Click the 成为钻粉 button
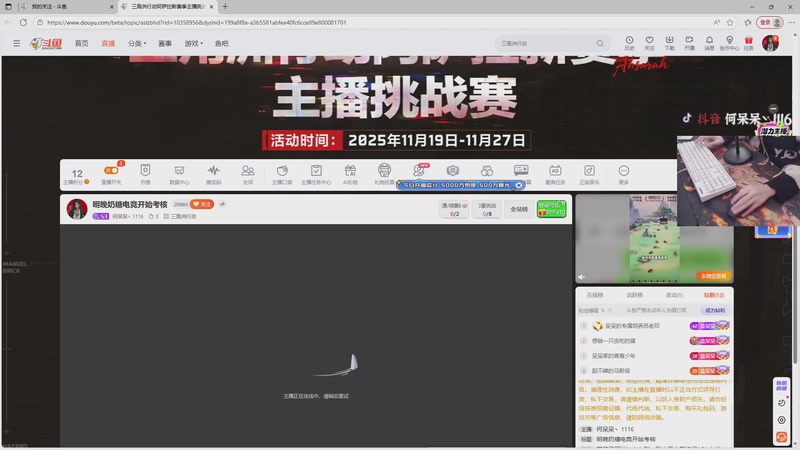The height and width of the screenshot is (450, 800). pyautogui.click(x=715, y=310)
